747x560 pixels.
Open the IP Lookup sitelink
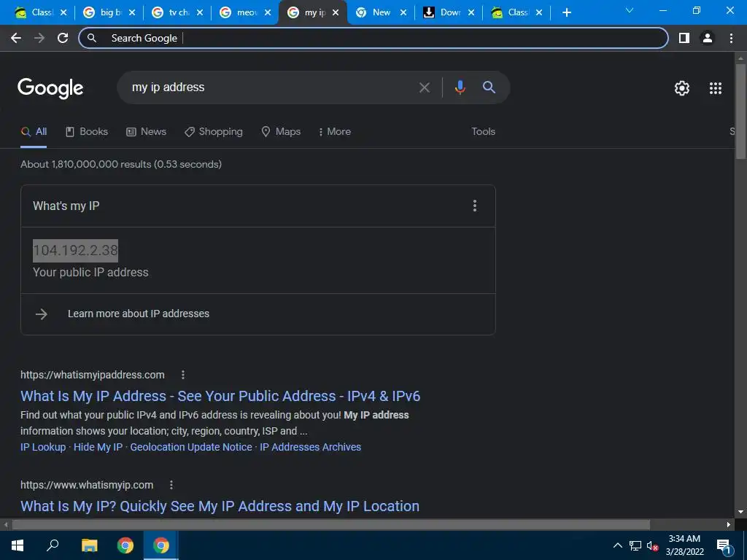coord(43,447)
